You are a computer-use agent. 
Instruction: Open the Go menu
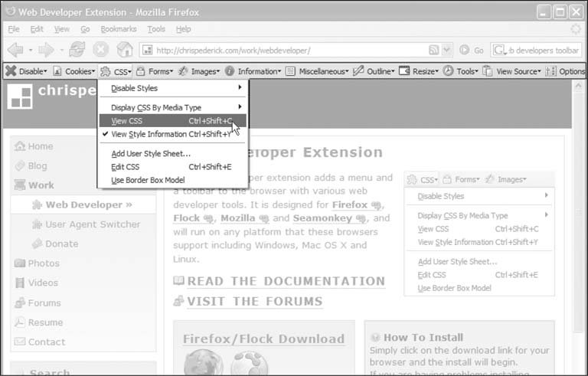click(x=85, y=29)
